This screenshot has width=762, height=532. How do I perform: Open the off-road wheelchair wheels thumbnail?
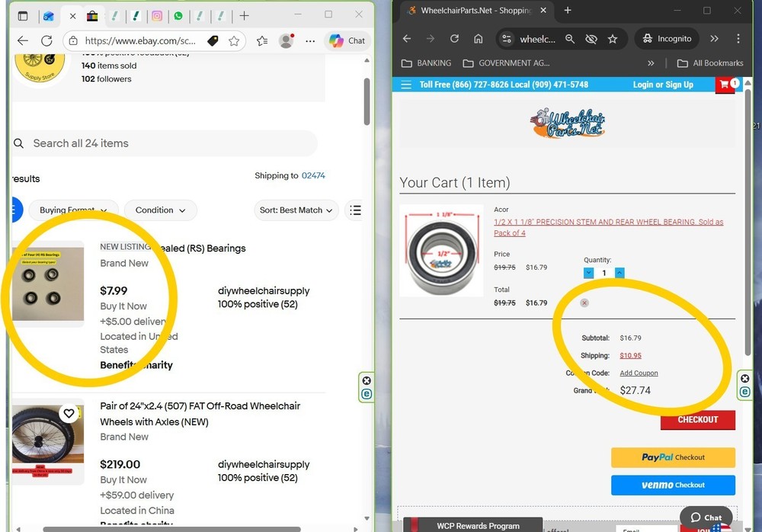(47, 441)
